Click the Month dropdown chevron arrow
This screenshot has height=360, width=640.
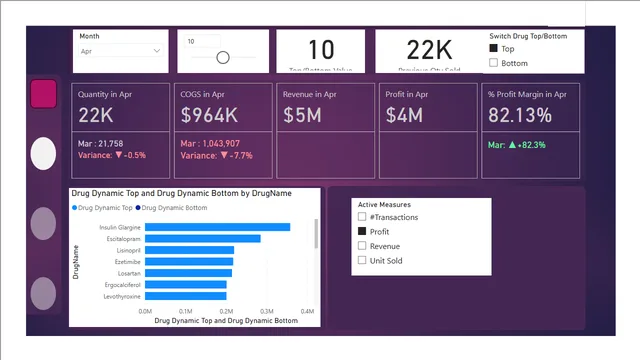157,51
